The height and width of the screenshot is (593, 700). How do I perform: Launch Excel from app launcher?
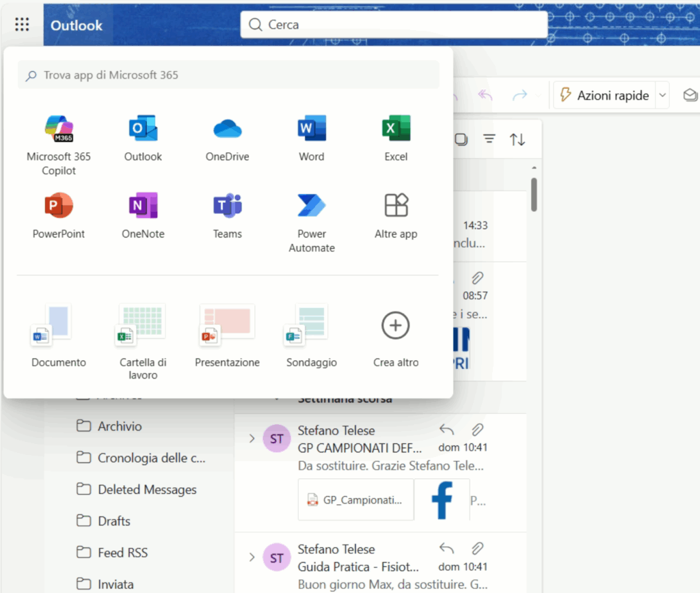click(x=396, y=138)
